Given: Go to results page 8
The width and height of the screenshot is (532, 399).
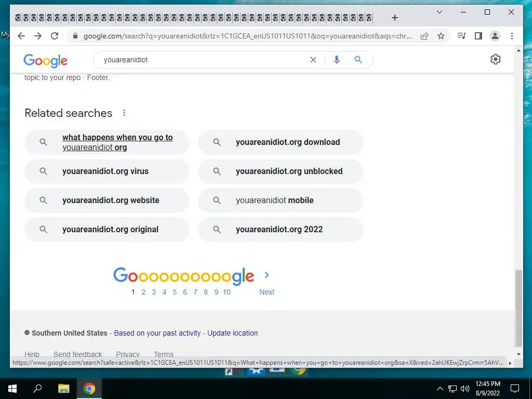Looking at the screenshot, I should 206,292.
